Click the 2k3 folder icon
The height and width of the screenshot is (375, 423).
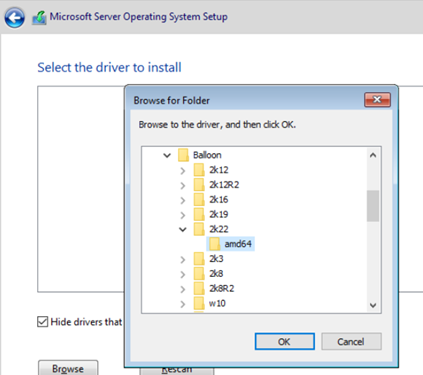click(x=199, y=259)
